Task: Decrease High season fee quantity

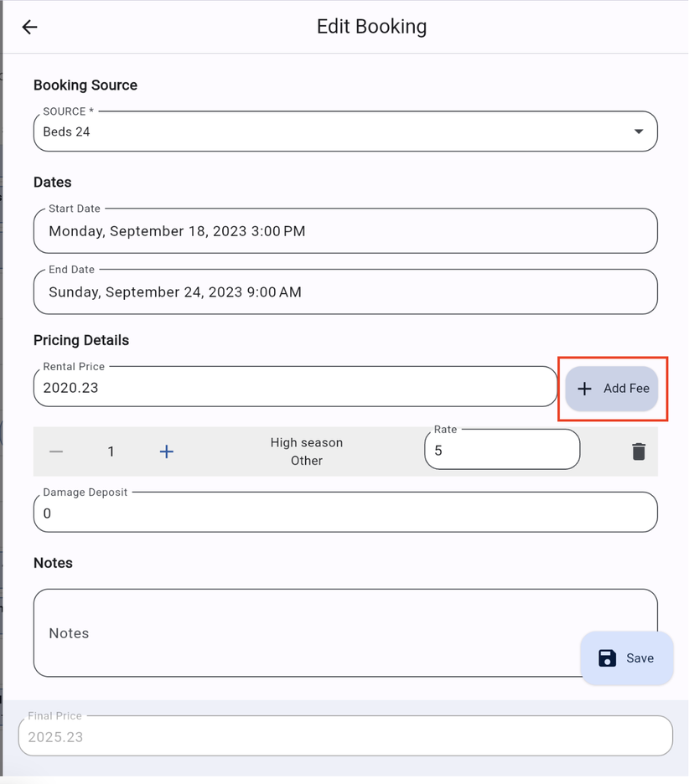Action: click(x=56, y=451)
